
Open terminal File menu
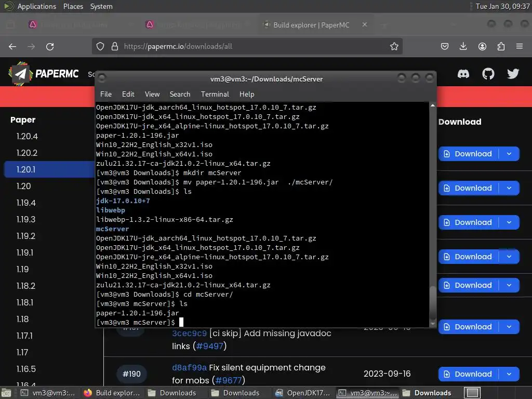coord(106,95)
